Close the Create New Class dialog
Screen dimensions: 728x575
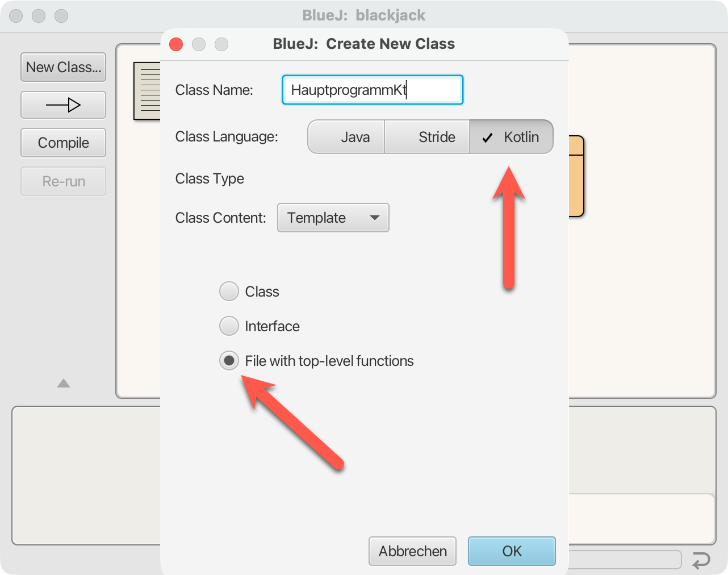tap(176, 44)
